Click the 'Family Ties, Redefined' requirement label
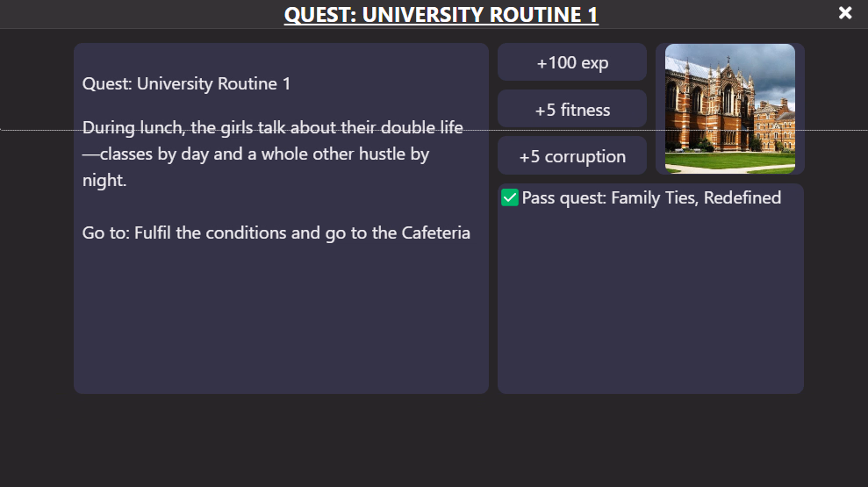 pyautogui.click(x=696, y=197)
